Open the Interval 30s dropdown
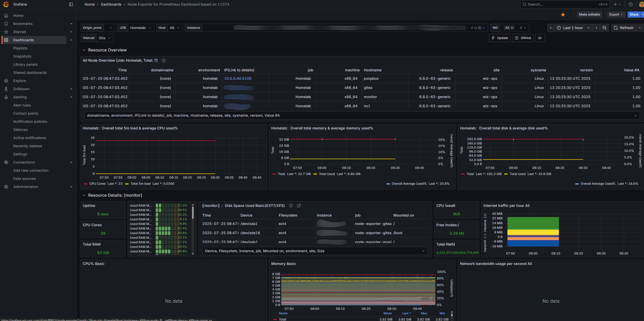 [x=105, y=38]
